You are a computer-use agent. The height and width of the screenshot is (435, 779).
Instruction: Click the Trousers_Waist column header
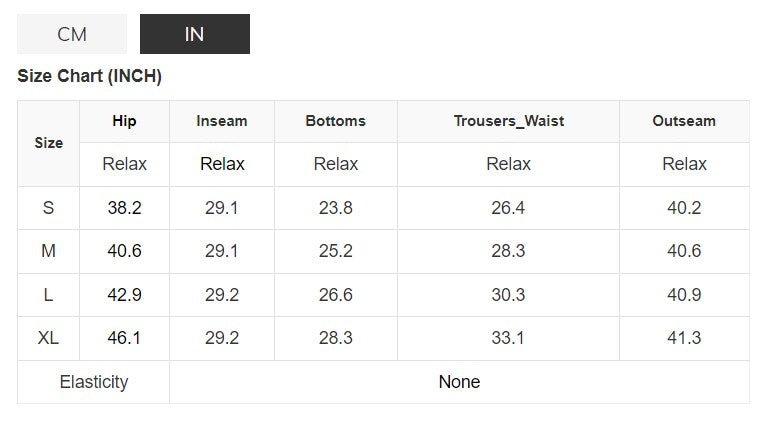[508, 121]
